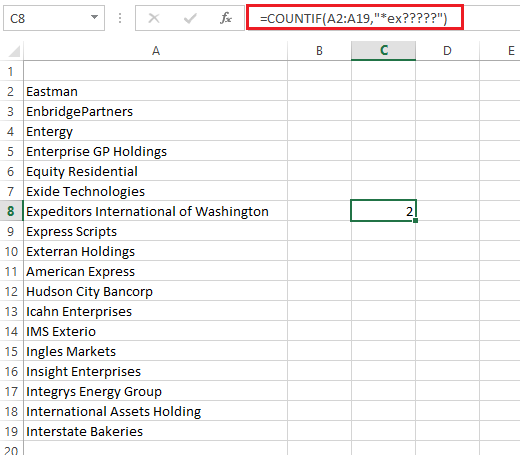Click the formula bar expand dots handle
520x455 pixels.
point(120,18)
